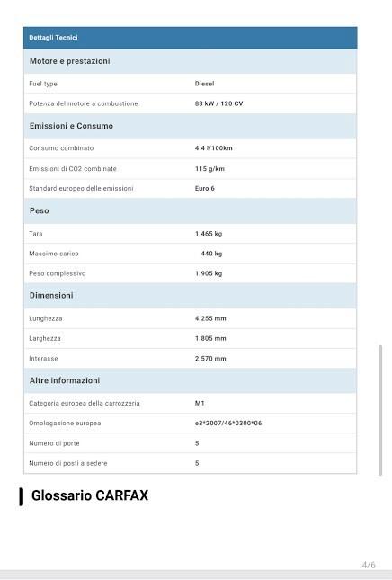
Task: Select the '115 g/km' value
Action: tap(209, 169)
